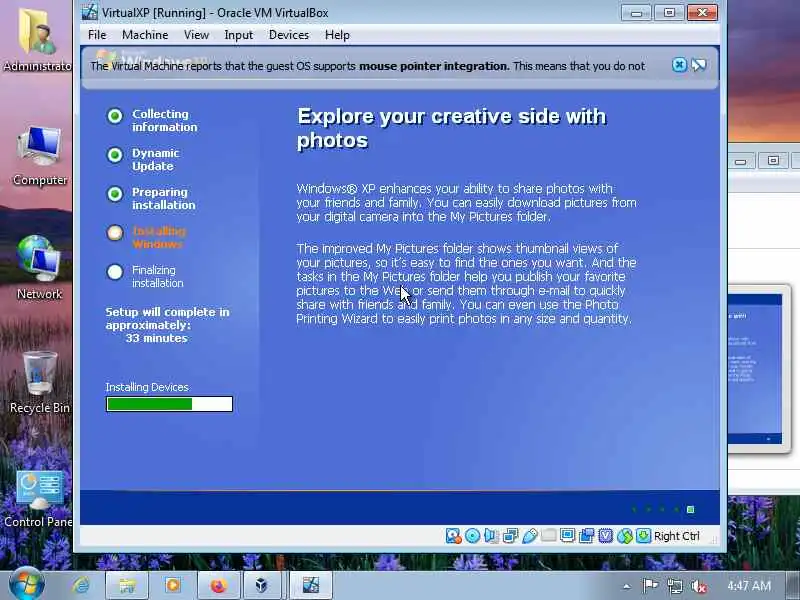Click the Show Desktop strip beside the clock
Viewport: 800px width, 600px height.
[794, 586]
